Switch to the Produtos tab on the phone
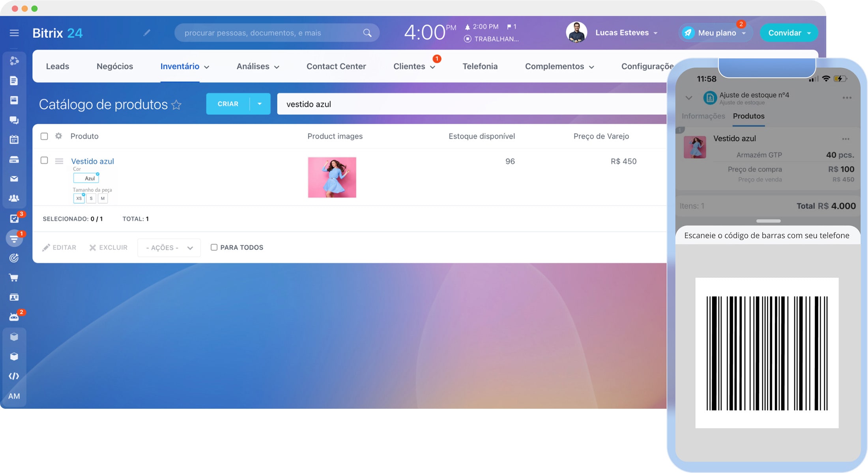 pyautogui.click(x=748, y=116)
